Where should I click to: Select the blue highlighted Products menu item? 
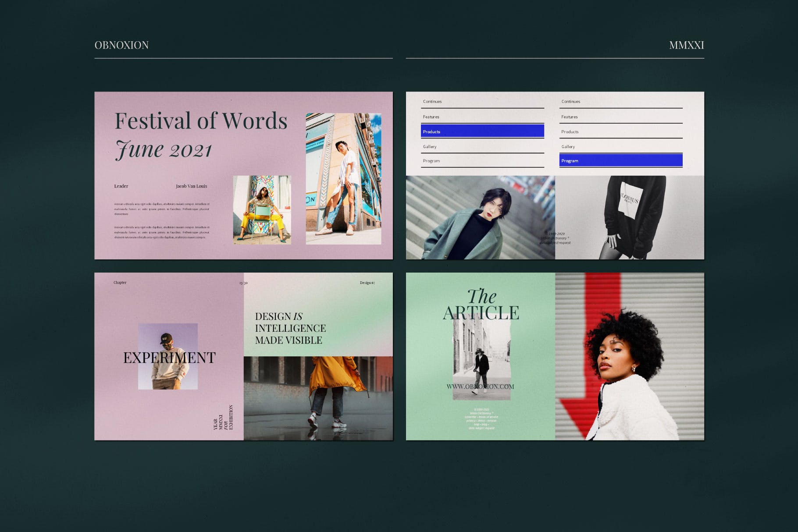point(482,131)
